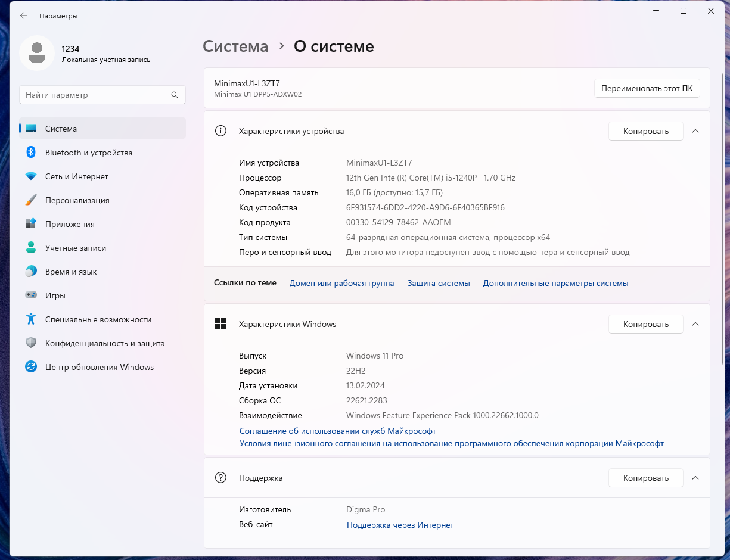Open Дополнительные параметры системы link
The width and height of the screenshot is (730, 560).
pyautogui.click(x=555, y=283)
